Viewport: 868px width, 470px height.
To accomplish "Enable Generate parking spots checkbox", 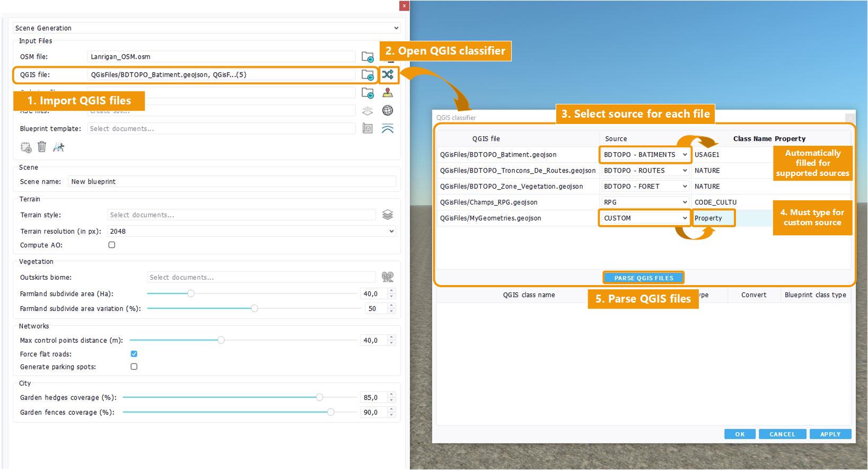I will pyautogui.click(x=134, y=367).
